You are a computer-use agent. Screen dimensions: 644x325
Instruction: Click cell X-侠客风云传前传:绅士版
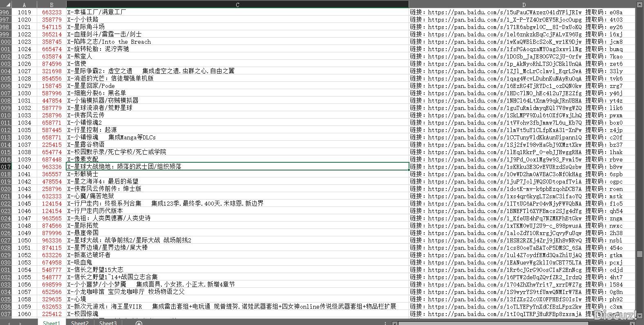(x=237, y=189)
